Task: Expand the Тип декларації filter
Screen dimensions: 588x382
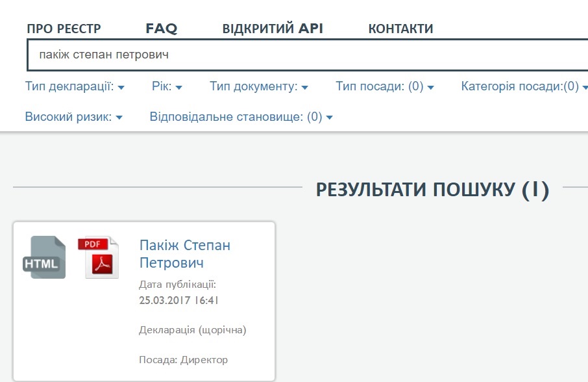Action: pos(75,86)
